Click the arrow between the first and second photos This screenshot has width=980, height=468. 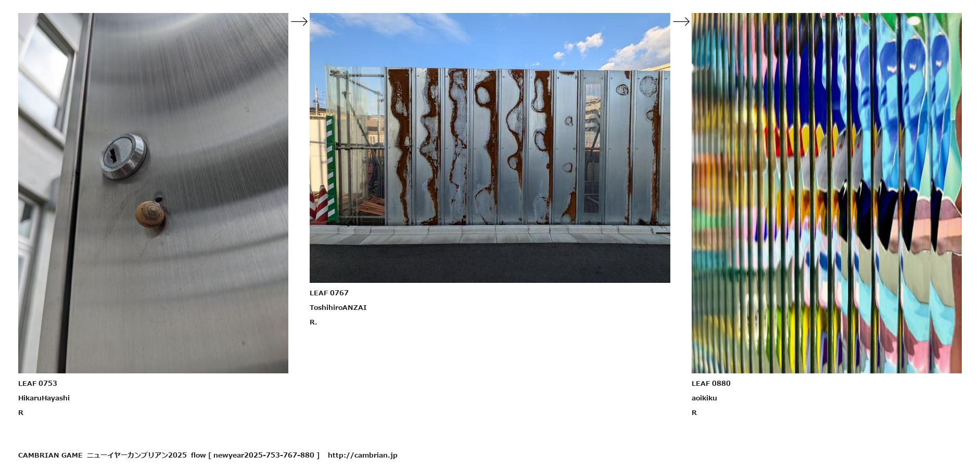[299, 21]
